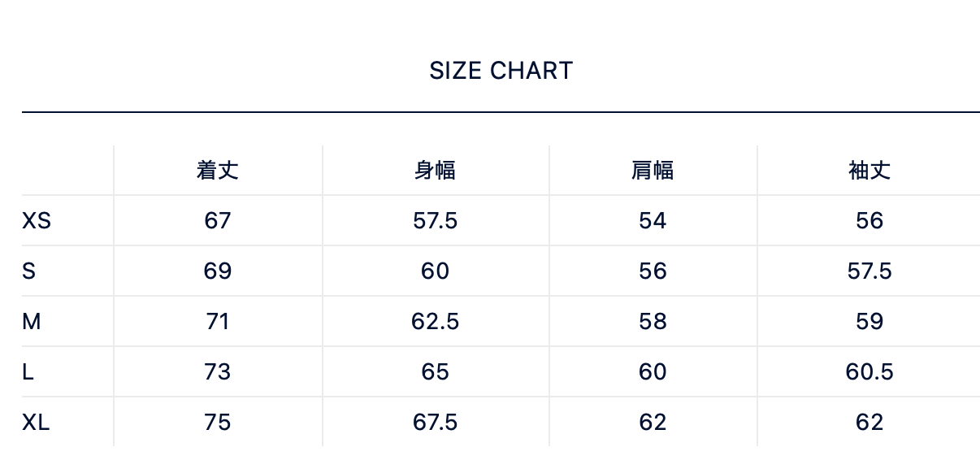980x460 pixels.
Task: Select the XL size row label
Action: (36, 422)
